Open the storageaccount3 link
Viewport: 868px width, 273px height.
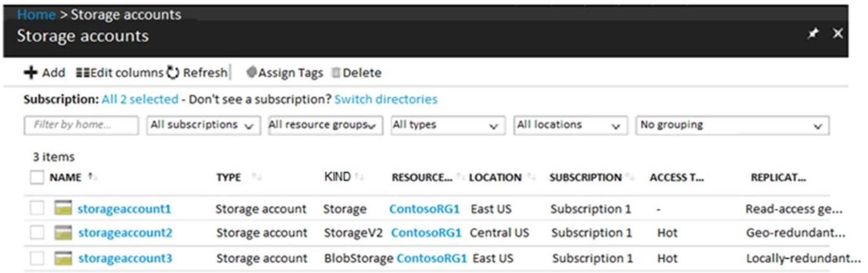[x=125, y=258]
